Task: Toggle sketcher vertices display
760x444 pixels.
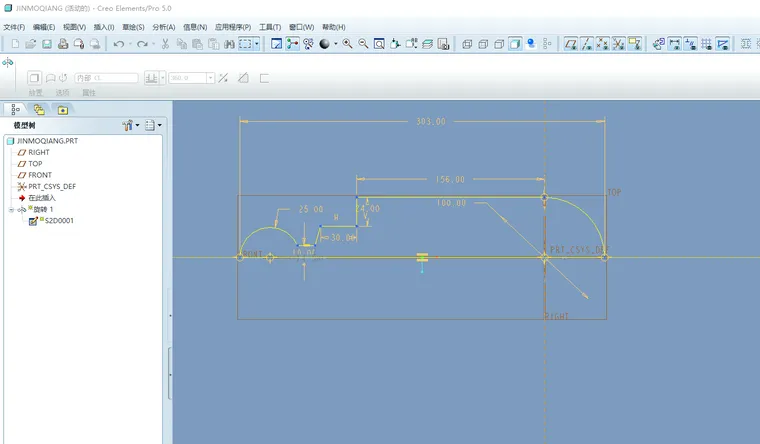Action: coord(723,44)
